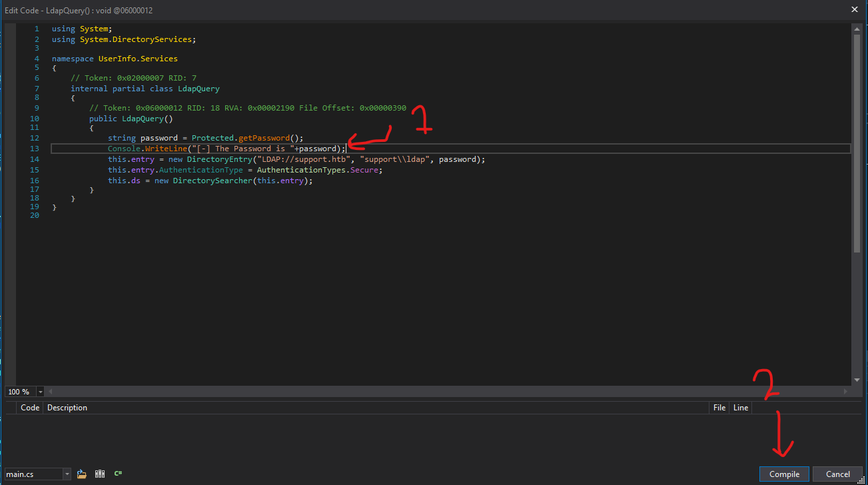Sort errors by the Code column header

coord(30,407)
